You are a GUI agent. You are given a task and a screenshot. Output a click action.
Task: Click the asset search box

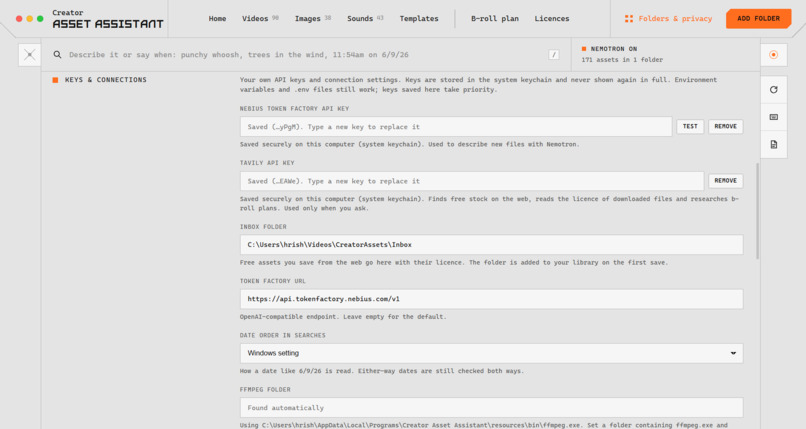click(x=306, y=54)
